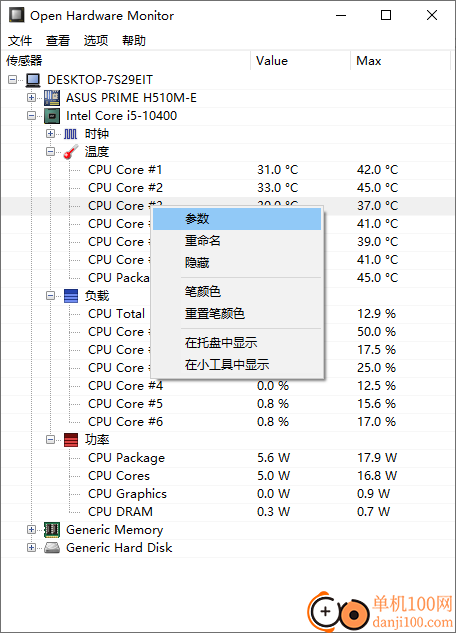This screenshot has height=633, width=456.
Task: Select the ASUS PRIME H510M-E label
Action: 131,98
